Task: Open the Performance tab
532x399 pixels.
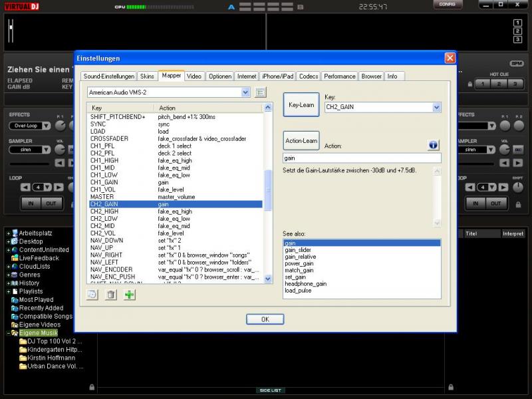Action: click(x=340, y=76)
